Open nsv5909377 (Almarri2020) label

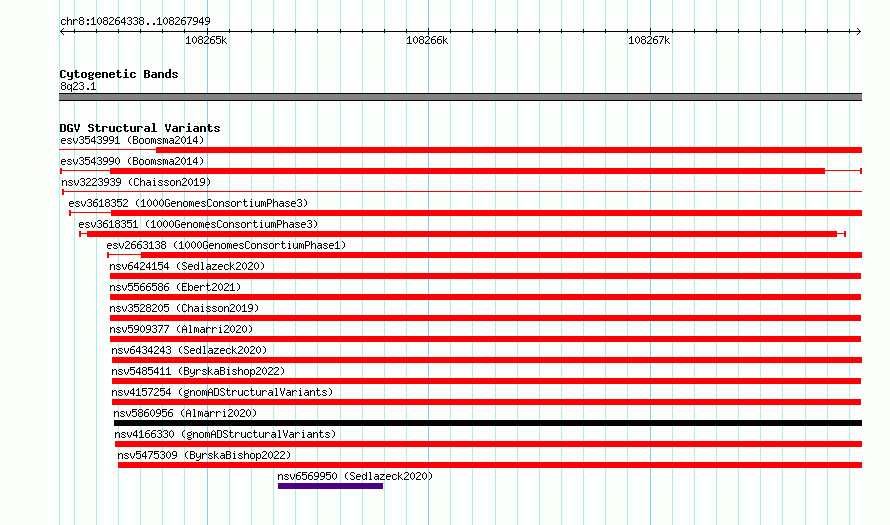tap(181, 329)
